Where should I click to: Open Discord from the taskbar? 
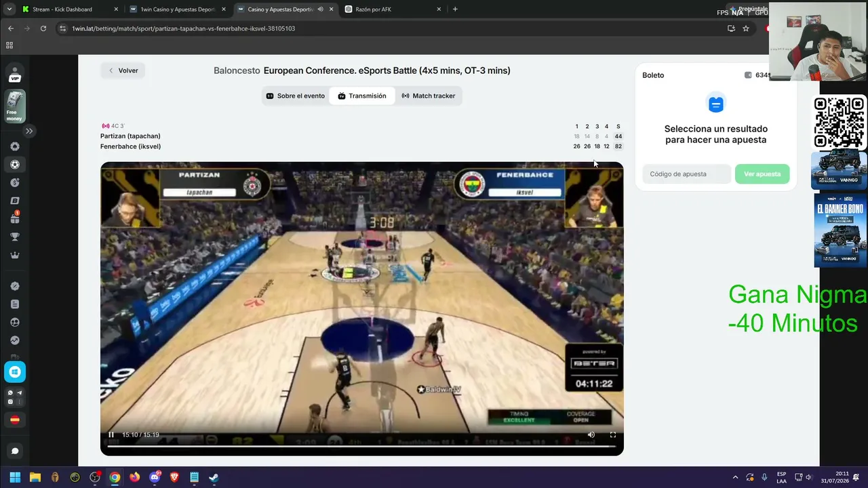[155, 477]
